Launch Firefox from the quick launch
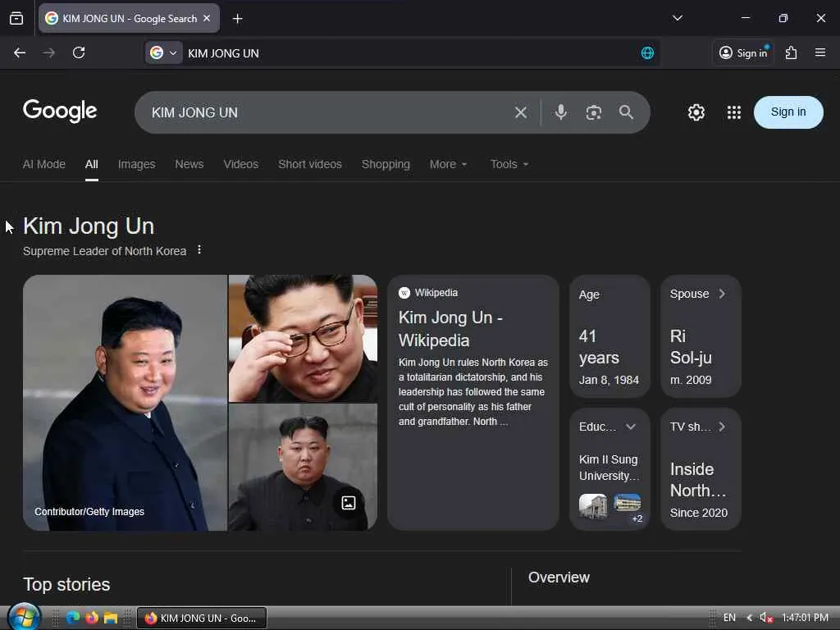 pos(92,618)
